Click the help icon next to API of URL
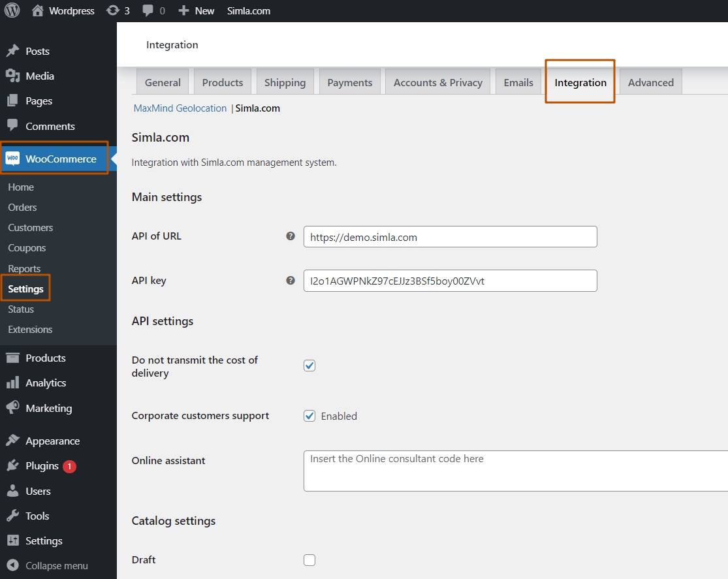728x579 pixels. coord(291,236)
